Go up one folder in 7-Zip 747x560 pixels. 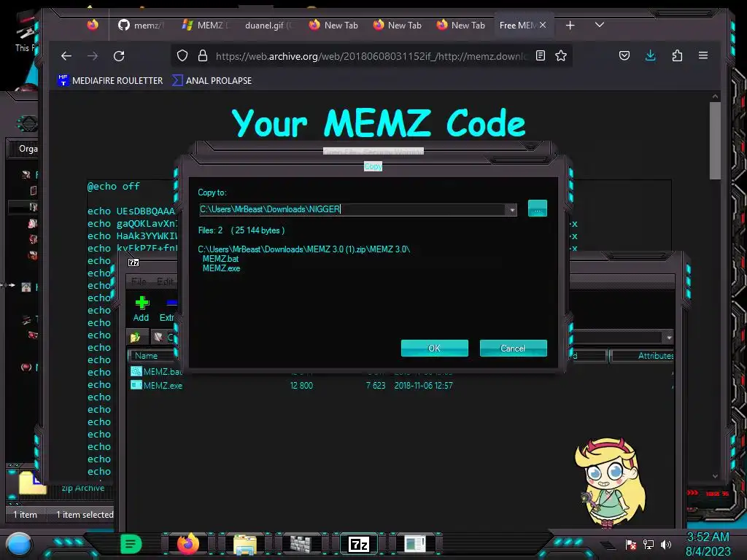point(135,338)
